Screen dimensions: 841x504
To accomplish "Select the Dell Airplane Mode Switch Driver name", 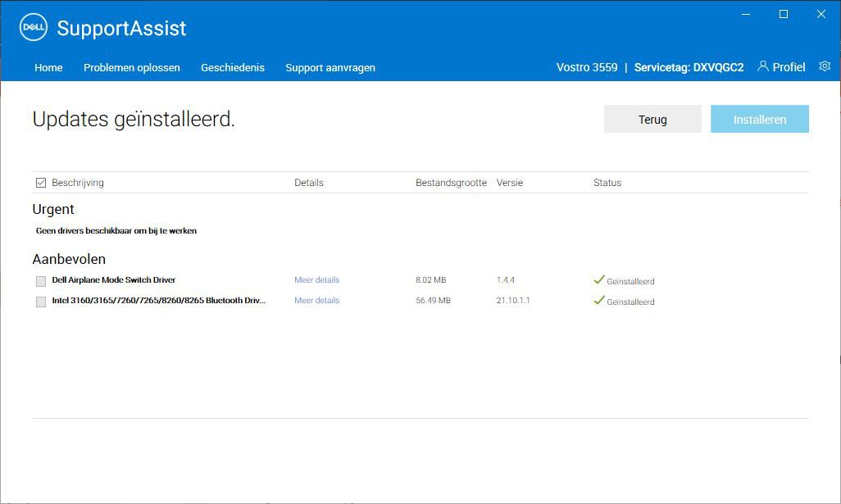I will point(113,280).
